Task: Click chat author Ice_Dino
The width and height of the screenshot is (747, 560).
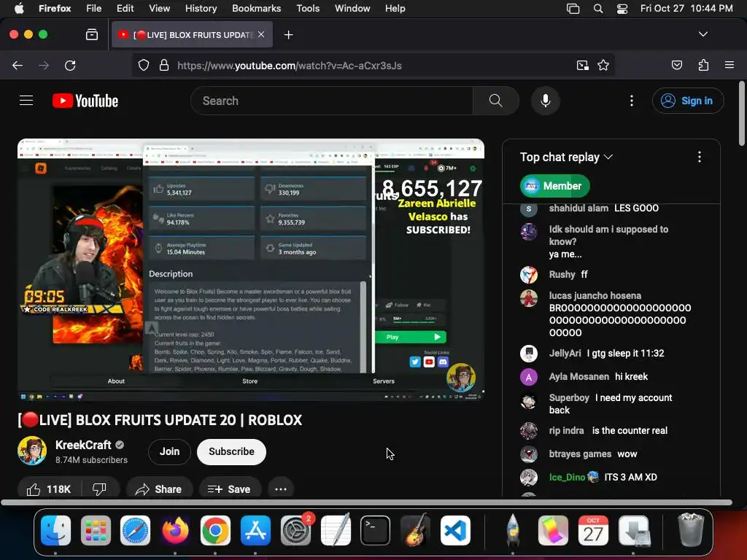Action: (x=567, y=477)
